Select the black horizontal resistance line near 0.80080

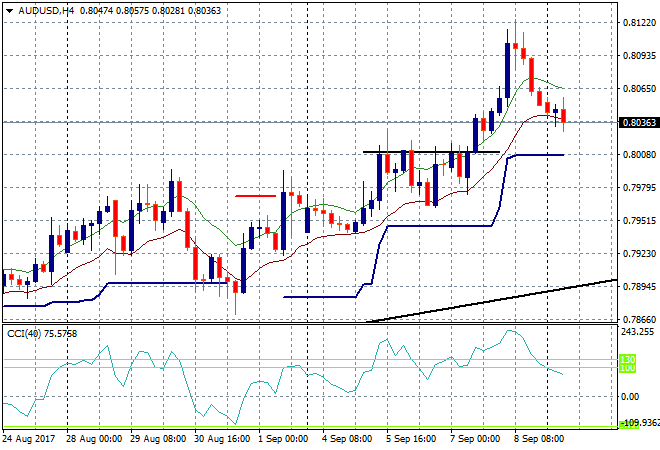431,152
